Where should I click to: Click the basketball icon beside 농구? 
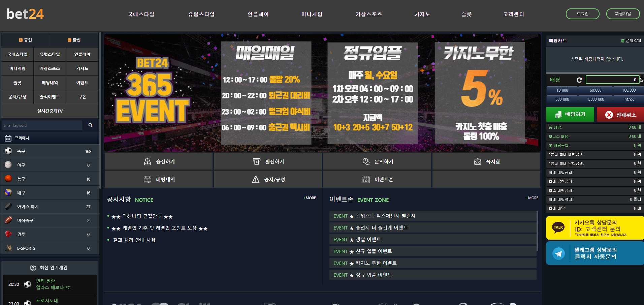click(x=8, y=179)
